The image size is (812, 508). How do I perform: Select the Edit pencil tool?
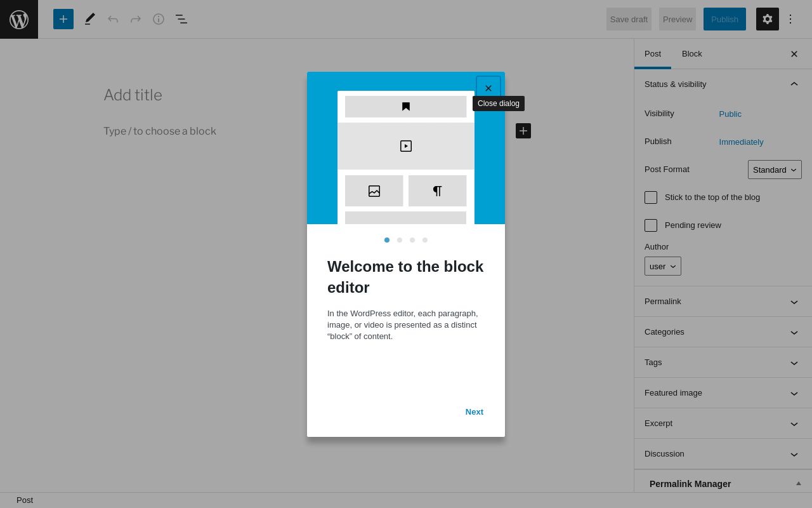point(90,19)
